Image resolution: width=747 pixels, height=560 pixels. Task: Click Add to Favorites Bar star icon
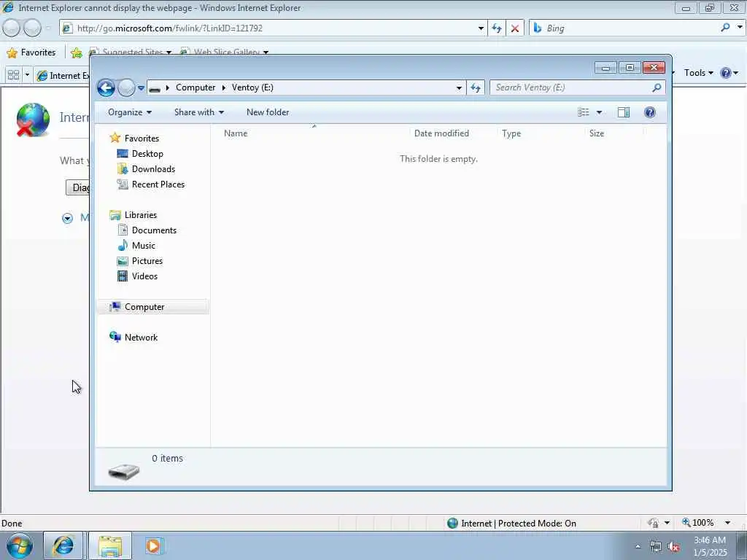click(x=76, y=52)
